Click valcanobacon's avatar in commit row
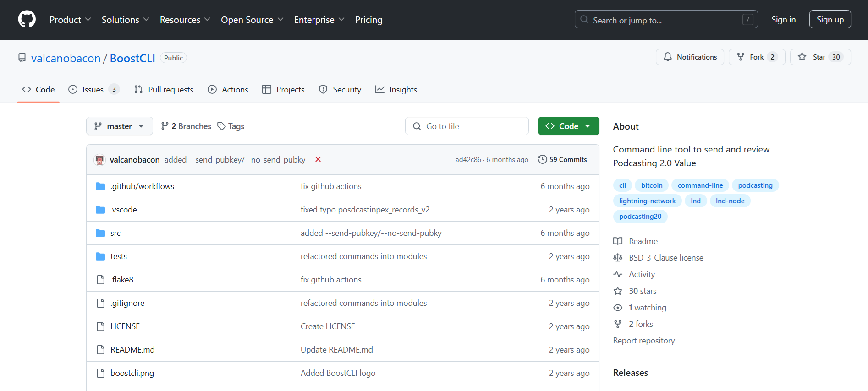 99,160
